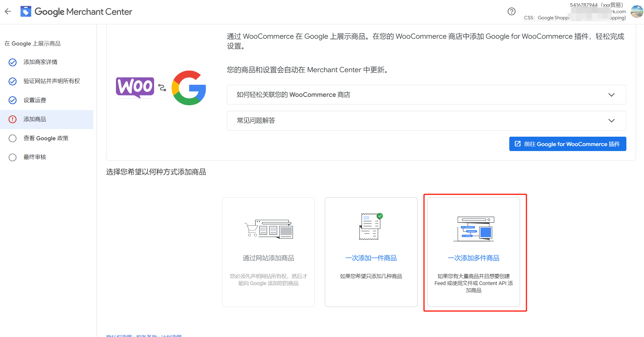Viewport: 644px width, 337px height.
Task: Click the Google Merchant Center title text
Action: [x=83, y=12]
